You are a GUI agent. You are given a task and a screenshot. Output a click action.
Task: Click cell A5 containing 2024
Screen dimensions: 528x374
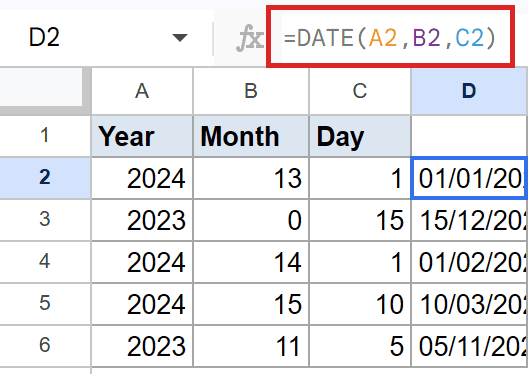tap(142, 304)
